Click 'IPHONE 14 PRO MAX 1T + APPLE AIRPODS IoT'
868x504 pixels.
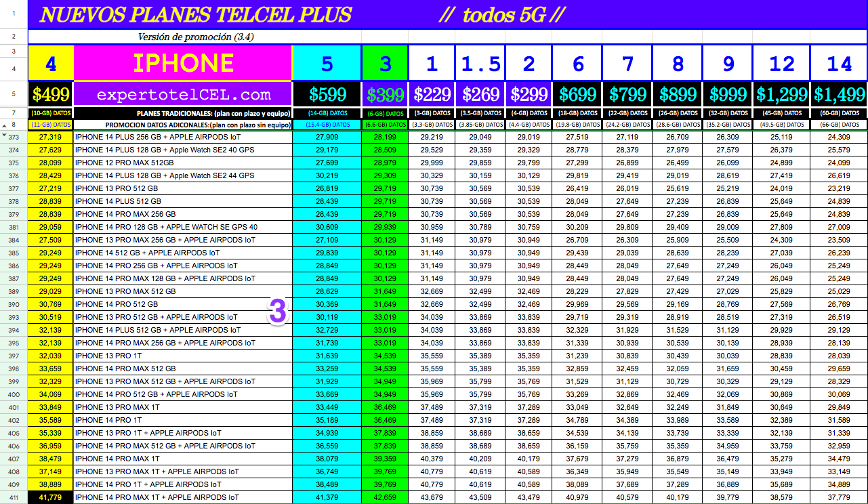[x=183, y=497]
